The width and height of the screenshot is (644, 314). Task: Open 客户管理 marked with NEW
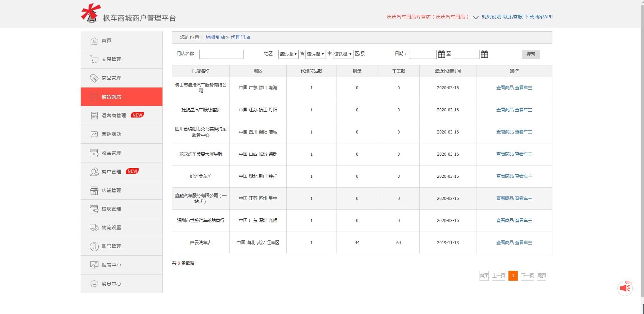[111, 171]
